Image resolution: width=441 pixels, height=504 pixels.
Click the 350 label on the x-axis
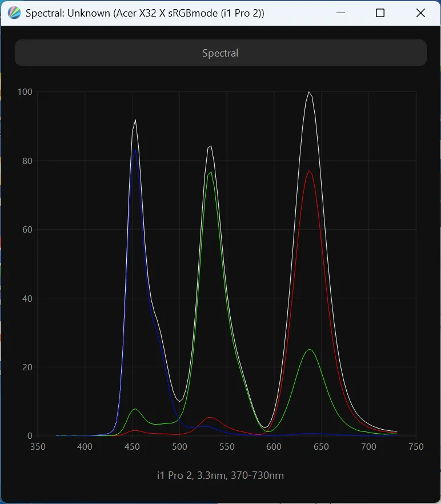(x=38, y=447)
